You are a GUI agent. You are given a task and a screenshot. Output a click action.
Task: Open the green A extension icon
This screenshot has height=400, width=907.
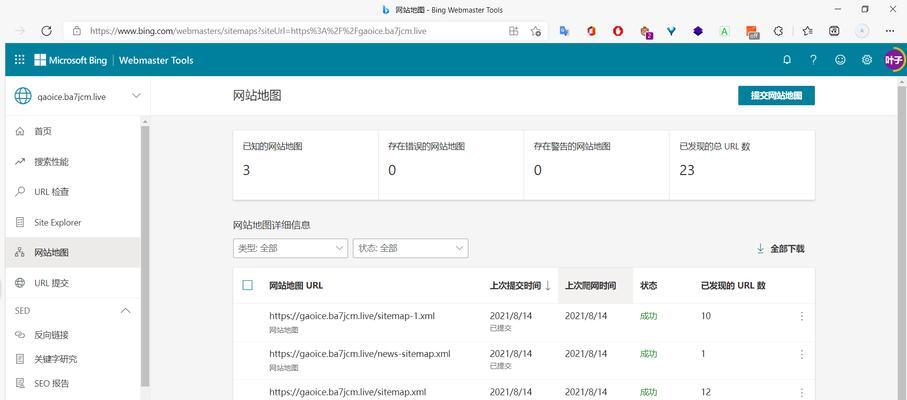click(724, 31)
